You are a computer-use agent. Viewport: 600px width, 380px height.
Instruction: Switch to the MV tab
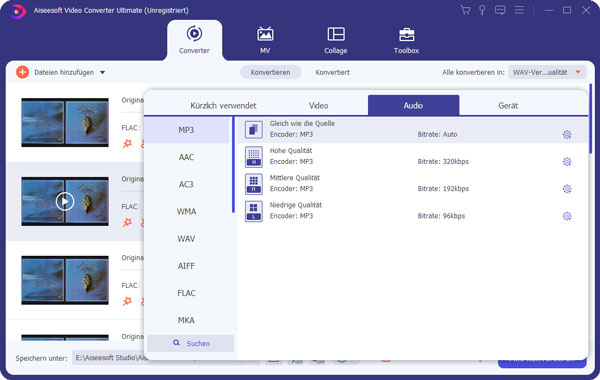(x=265, y=40)
